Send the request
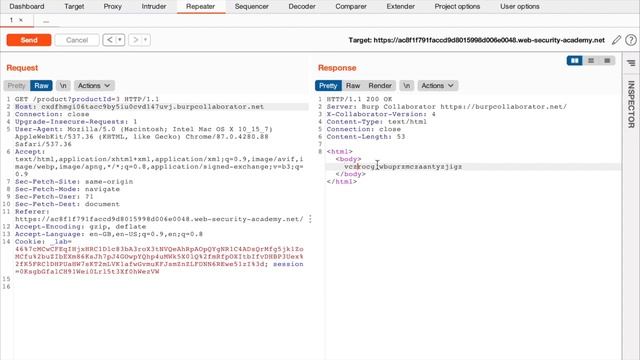Image resolution: width=640 pixels, height=360 pixels. (x=29, y=40)
